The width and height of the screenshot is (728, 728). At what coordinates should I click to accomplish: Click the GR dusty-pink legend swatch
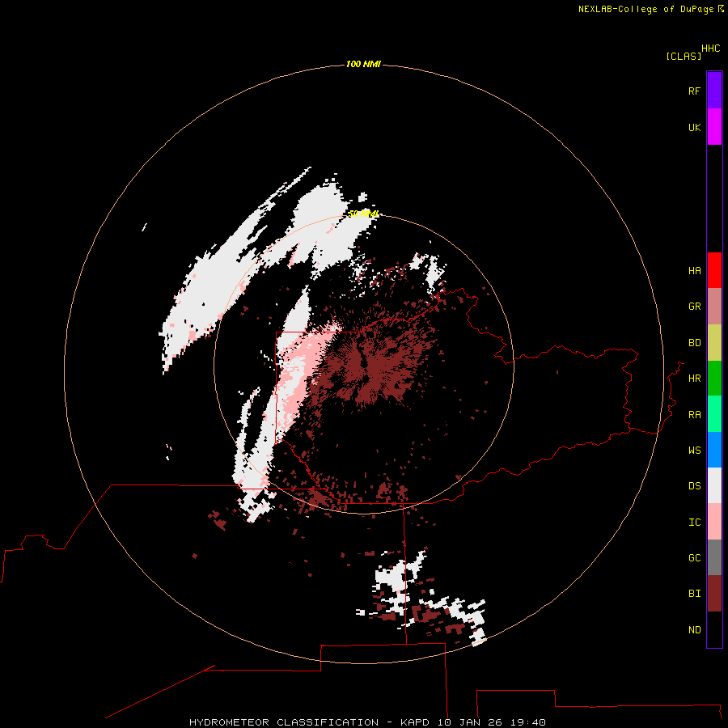click(714, 307)
